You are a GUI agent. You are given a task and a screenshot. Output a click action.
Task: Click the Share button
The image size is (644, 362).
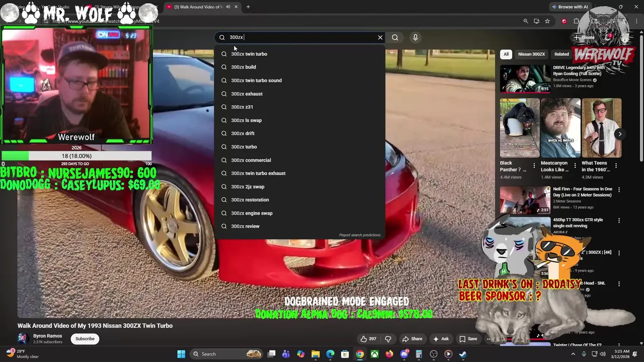point(412,339)
